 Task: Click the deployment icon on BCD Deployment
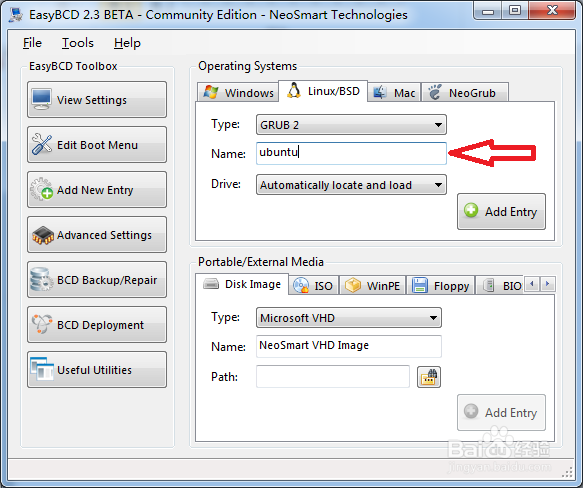[x=42, y=324]
